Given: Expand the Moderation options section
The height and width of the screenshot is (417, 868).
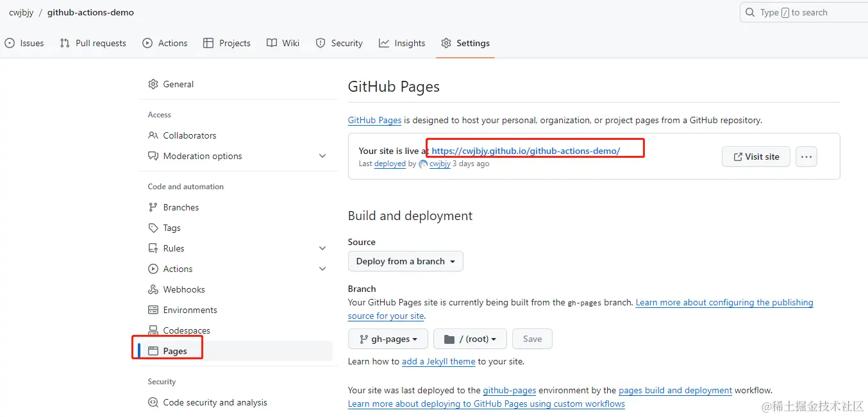Looking at the screenshot, I should (322, 156).
